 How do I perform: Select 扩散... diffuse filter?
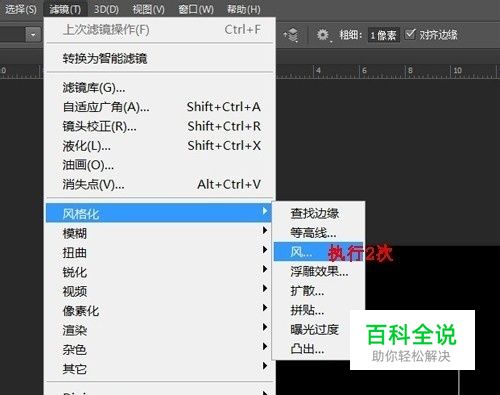click(318, 291)
